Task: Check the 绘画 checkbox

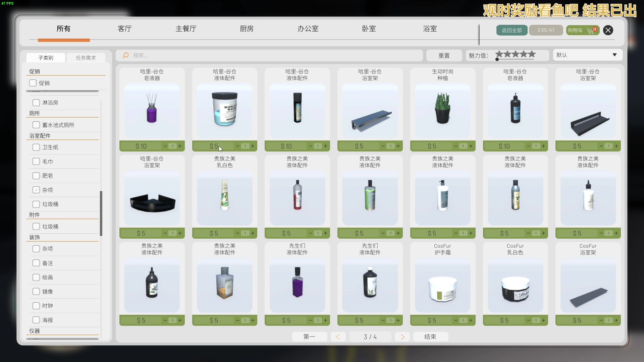Action: (x=36, y=277)
